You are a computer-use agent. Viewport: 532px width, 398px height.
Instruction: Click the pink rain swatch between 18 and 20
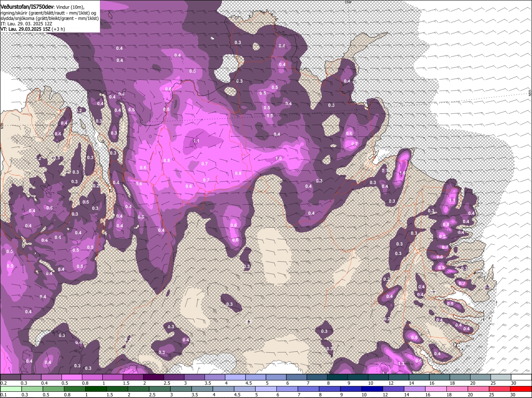tap(458, 389)
